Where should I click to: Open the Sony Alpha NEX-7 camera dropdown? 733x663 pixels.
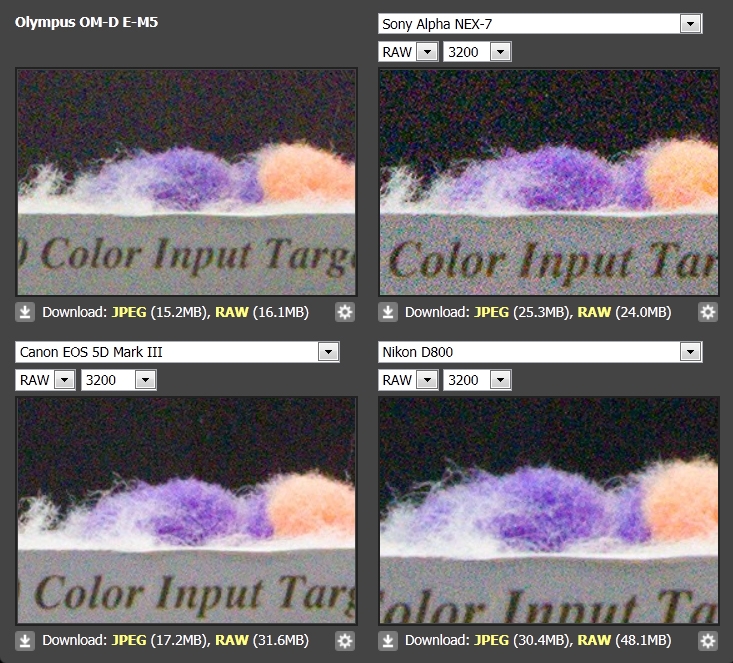[x=540, y=24]
